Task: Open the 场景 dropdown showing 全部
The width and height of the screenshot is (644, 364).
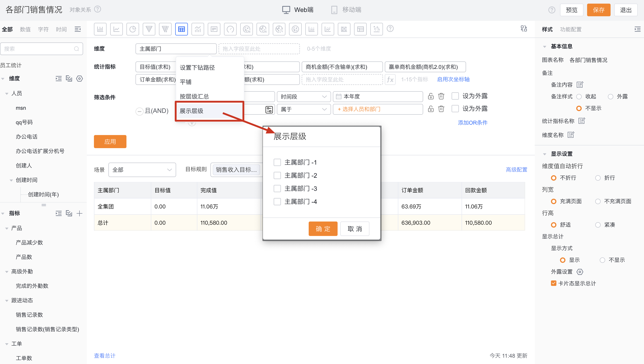Action: tap(142, 170)
